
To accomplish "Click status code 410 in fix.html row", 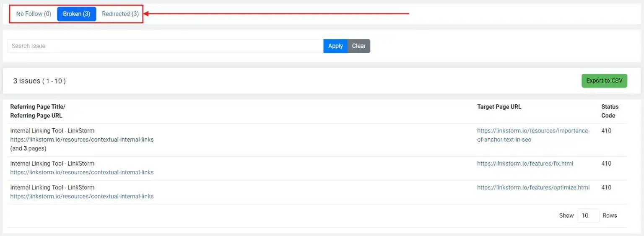I will pyautogui.click(x=606, y=163).
